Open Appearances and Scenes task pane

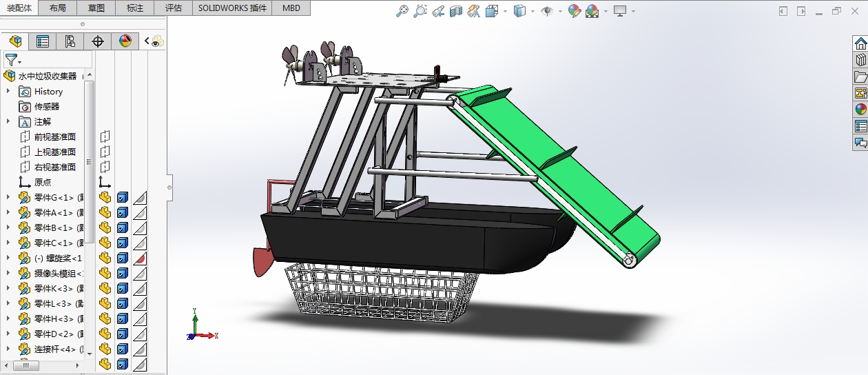tap(860, 110)
